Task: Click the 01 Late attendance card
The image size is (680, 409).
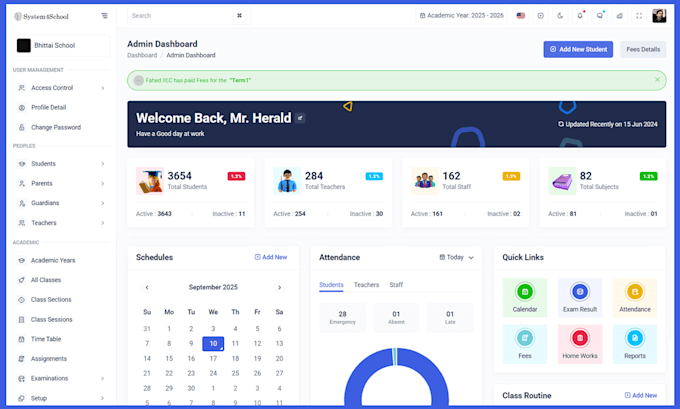Action: pyautogui.click(x=450, y=317)
